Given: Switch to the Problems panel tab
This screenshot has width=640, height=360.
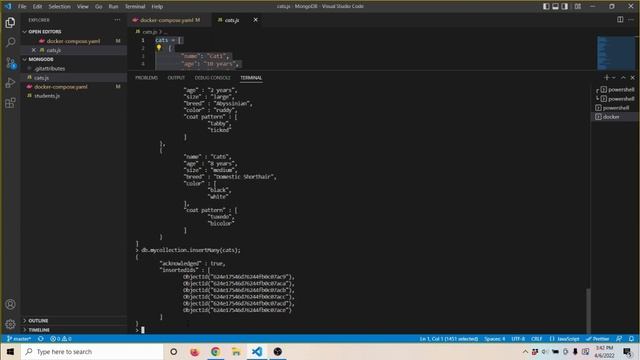Looking at the screenshot, I should tap(147, 78).
